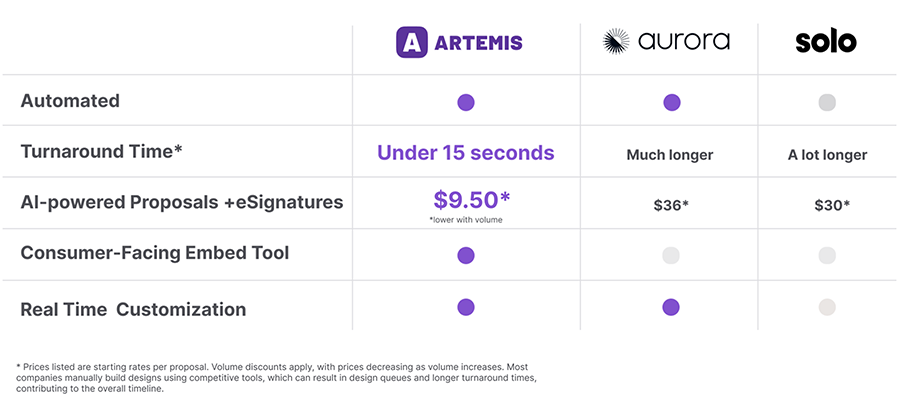Viewport: 900px width, 420px height.
Task: Click Solo gray dot in Automated row
Action: 827,103
